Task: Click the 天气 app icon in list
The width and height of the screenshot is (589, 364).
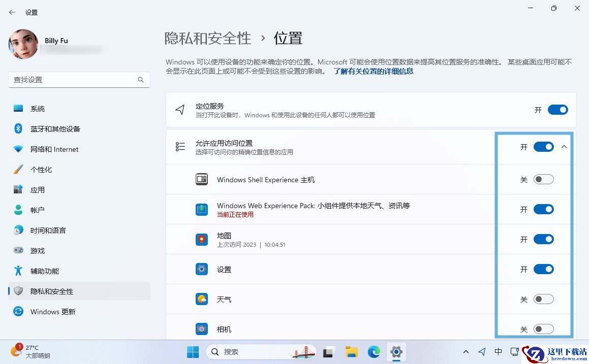Action: click(202, 300)
